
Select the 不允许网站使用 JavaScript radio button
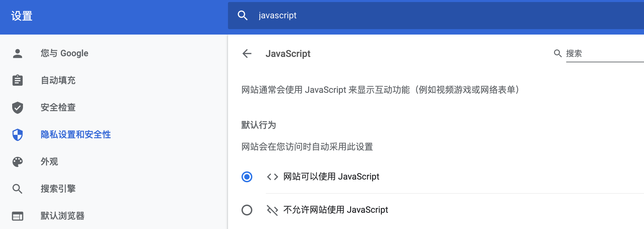[247, 210]
